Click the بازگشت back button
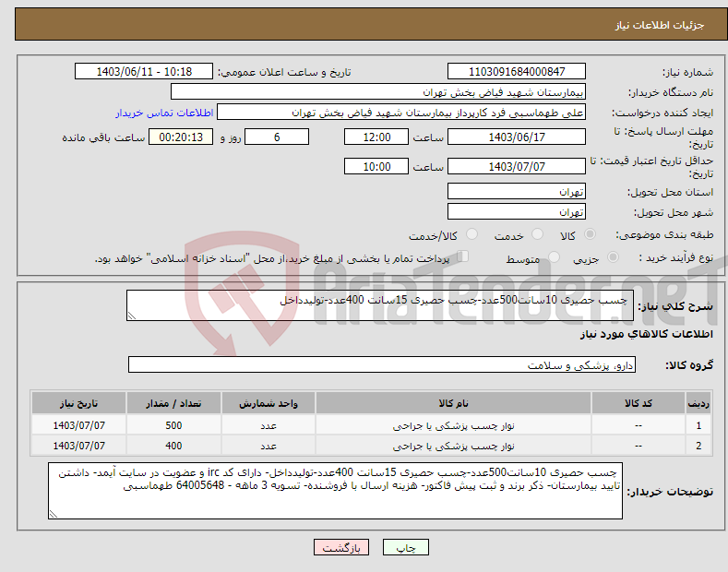The image size is (728, 572). pos(341,547)
